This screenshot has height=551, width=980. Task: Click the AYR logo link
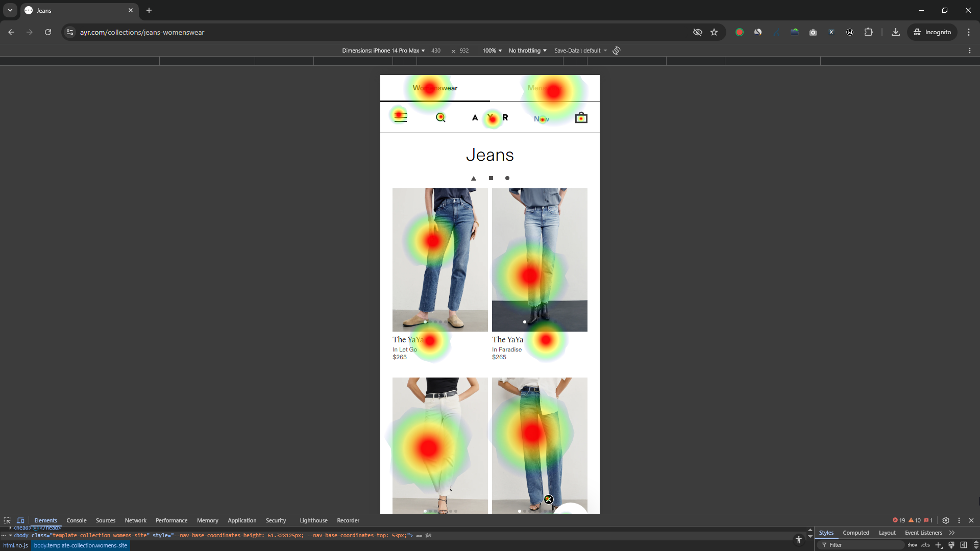(x=490, y=118)
